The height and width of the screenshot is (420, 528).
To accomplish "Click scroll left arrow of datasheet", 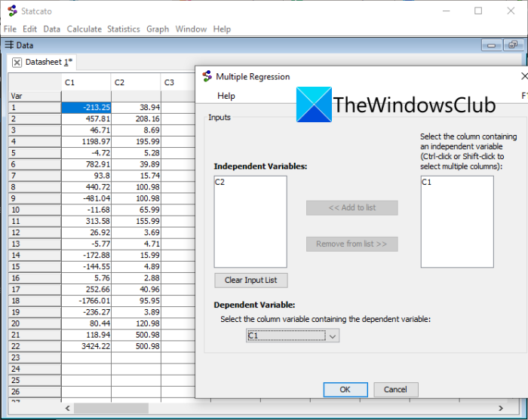I will pyautogui.click(x=68, y=408).
